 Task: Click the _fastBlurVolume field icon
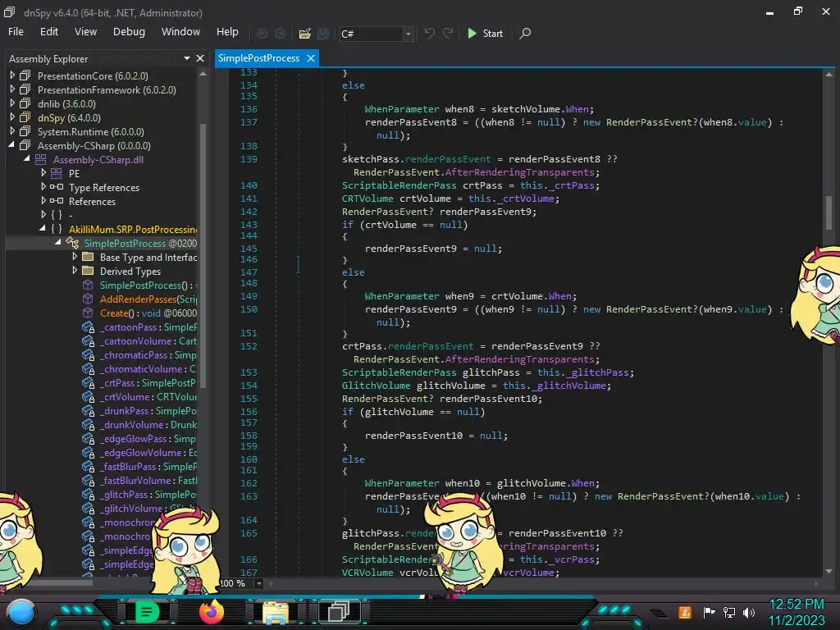88,480
